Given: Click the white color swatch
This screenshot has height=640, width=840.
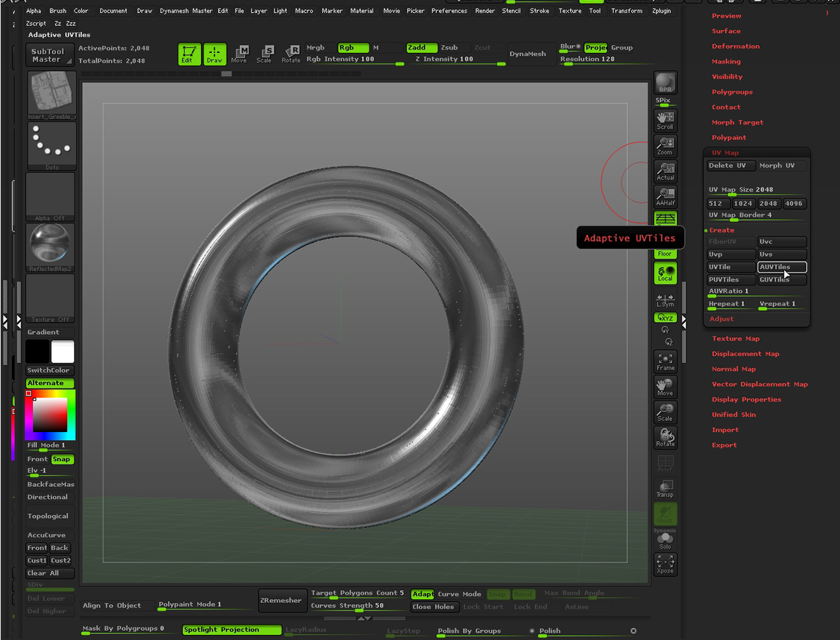Looking at the screenshot, I should pyautogui.click(x=63, y=351).
